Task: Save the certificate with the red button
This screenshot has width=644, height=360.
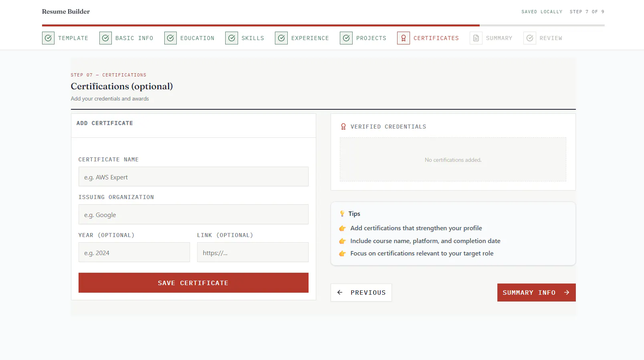Action: tap(194, 283)
